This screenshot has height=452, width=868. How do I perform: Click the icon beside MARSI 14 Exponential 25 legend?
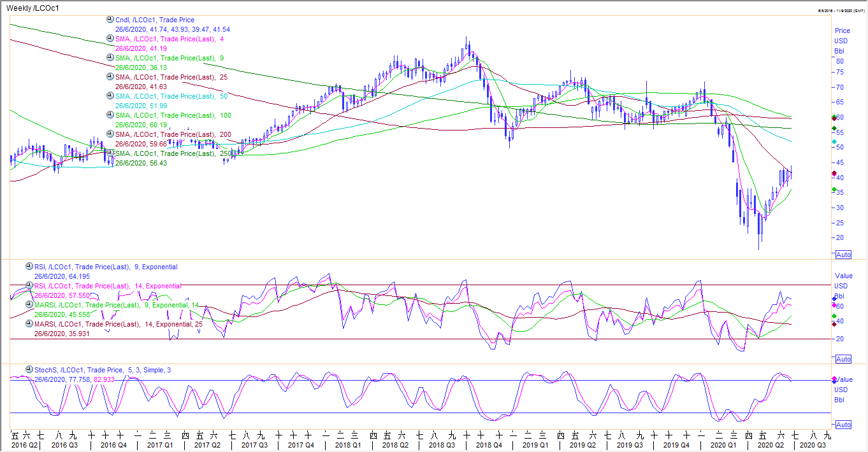click(x=29, y=323)
